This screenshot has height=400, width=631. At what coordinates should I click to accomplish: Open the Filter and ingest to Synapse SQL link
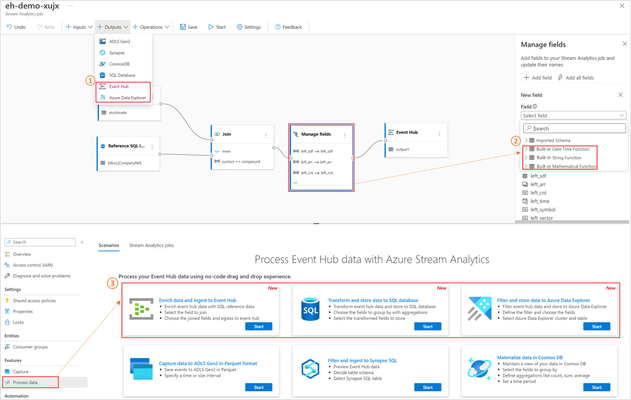click(362, 361)
